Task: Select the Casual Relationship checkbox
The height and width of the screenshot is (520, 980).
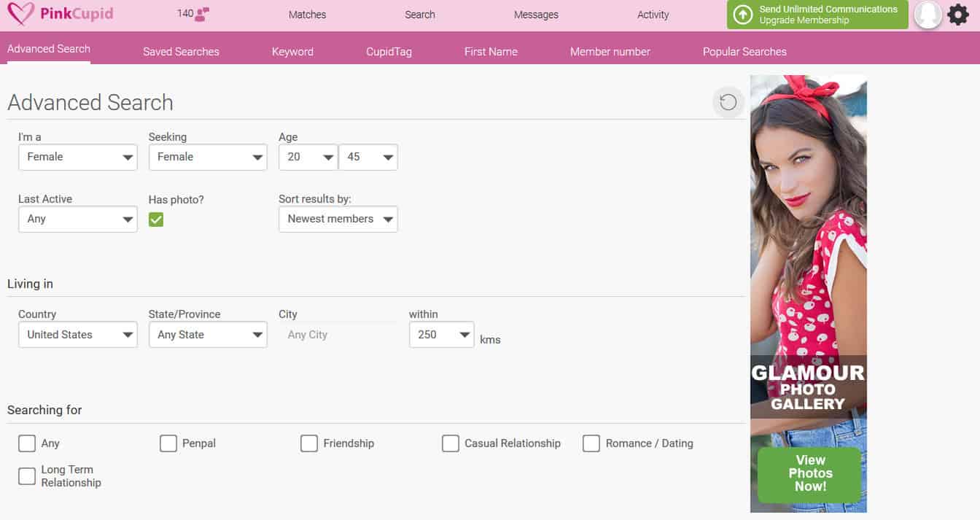Action: 451,443
